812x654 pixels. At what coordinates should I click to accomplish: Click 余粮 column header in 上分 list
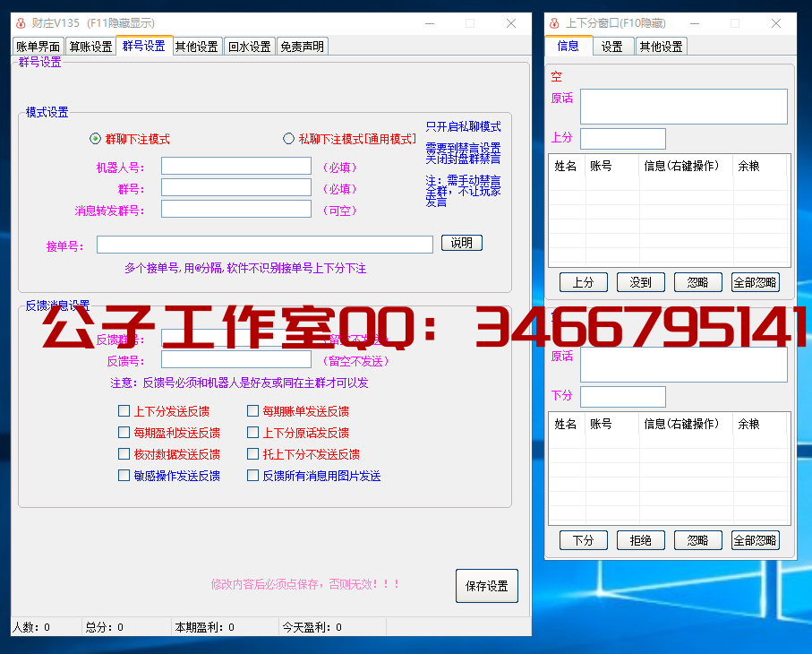pos(760,166)
